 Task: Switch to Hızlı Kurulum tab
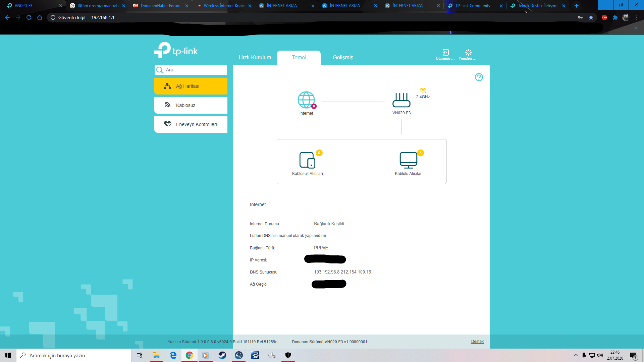[x=255, y=57]
